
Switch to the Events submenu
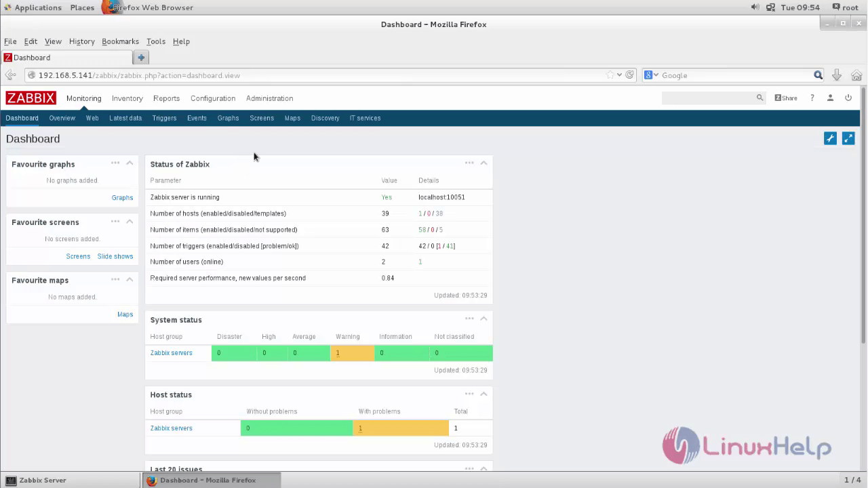point(197,118)
